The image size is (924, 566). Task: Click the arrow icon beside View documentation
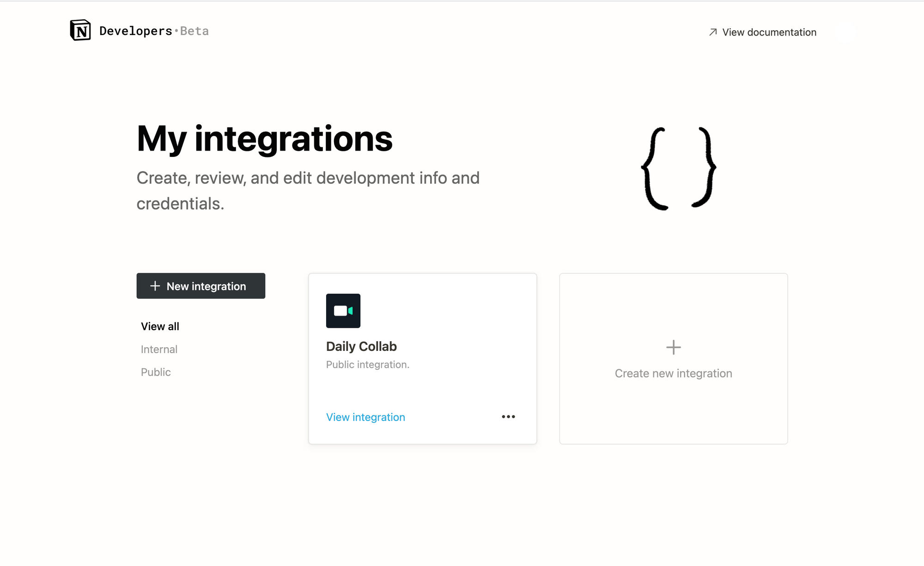713,32
